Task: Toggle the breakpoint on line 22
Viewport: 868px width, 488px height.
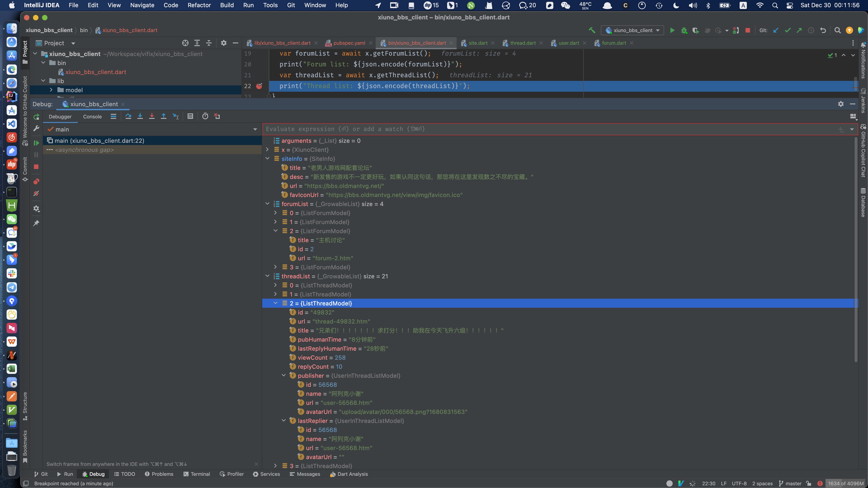Action: coord(259,86)
